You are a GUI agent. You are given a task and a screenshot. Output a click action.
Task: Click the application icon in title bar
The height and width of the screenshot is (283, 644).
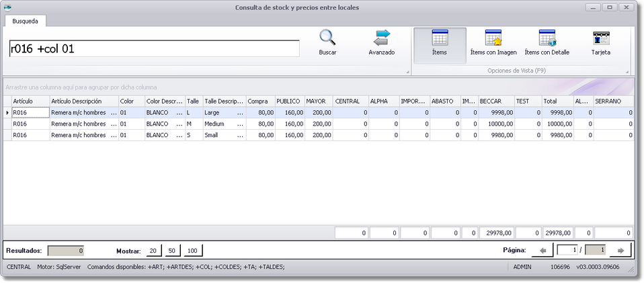coord(9,8)
